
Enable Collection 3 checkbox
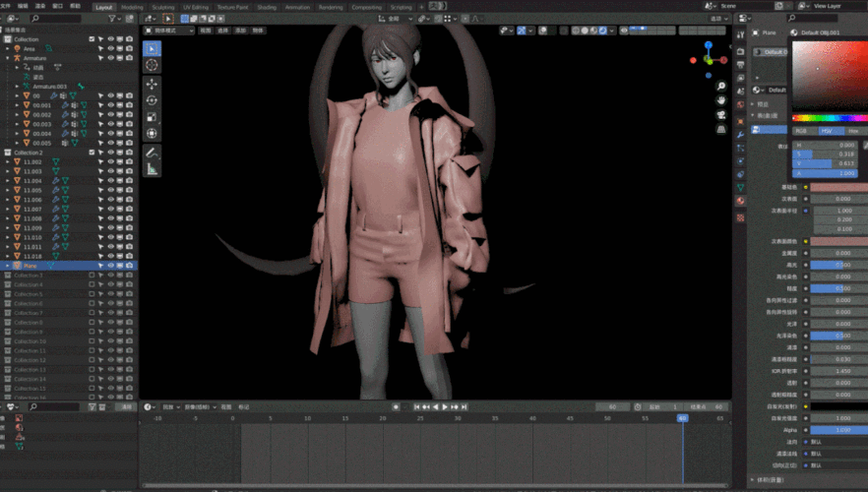(92, 276)
